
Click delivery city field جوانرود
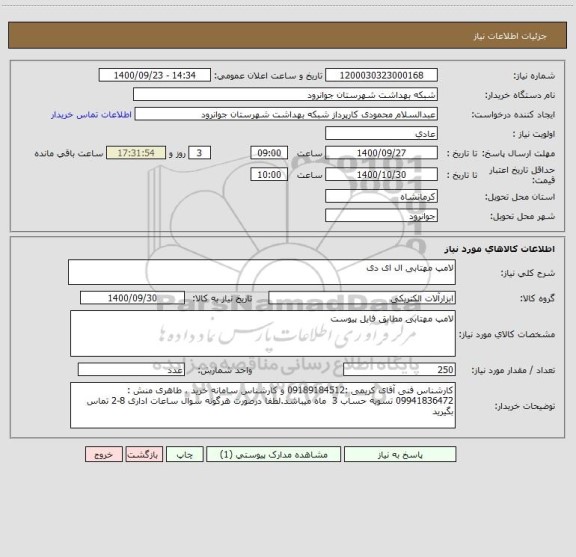pos(381,216)
